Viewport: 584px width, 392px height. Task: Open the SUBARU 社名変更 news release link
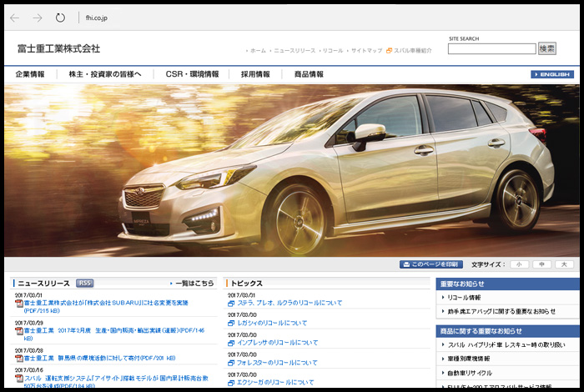[106, 307]
